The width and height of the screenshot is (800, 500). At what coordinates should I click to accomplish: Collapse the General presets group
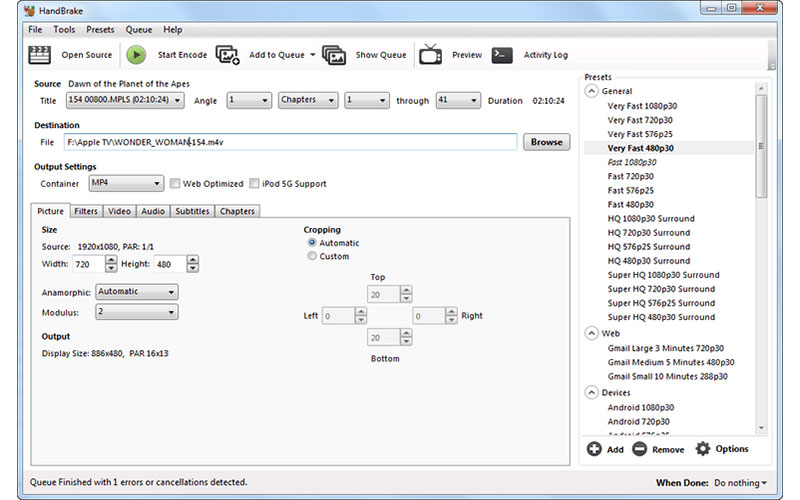coord(592,91)
